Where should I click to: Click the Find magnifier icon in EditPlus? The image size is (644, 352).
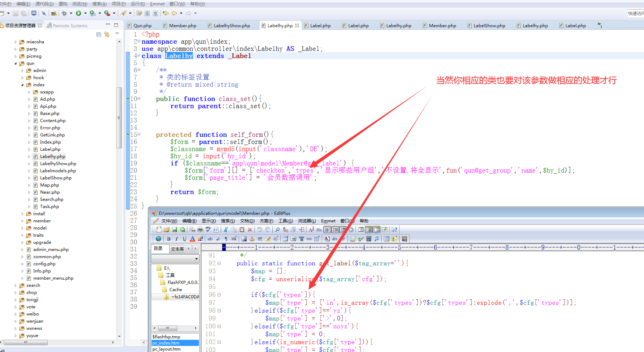(277, 230)
